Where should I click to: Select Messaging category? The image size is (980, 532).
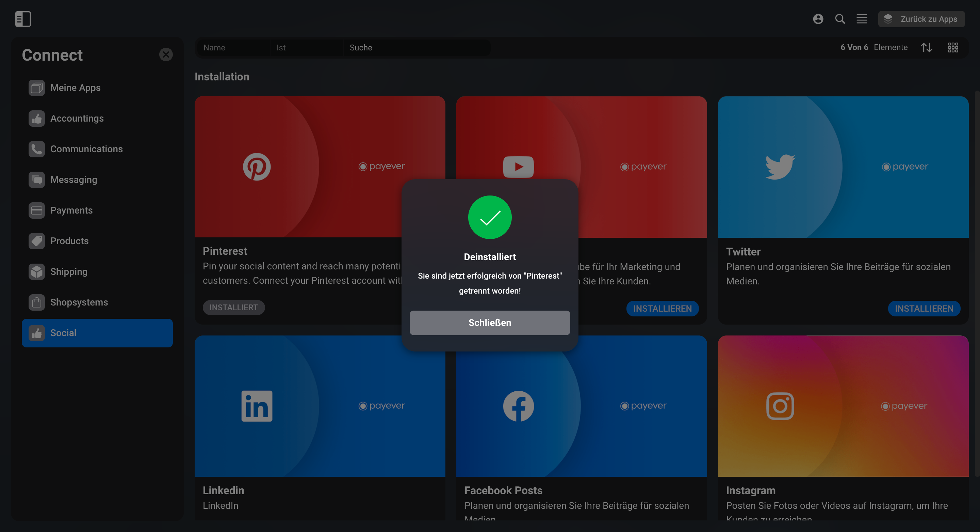point(97,180)
